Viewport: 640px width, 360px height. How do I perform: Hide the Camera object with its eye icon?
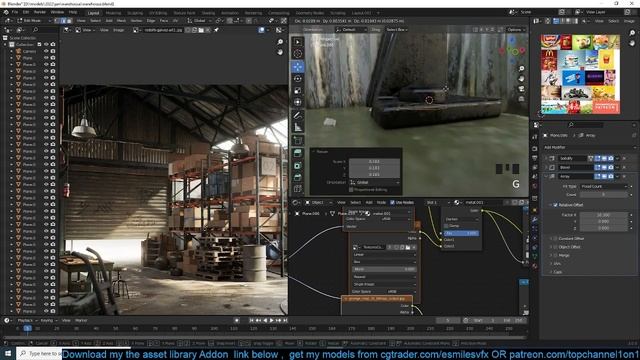point(46,51)
